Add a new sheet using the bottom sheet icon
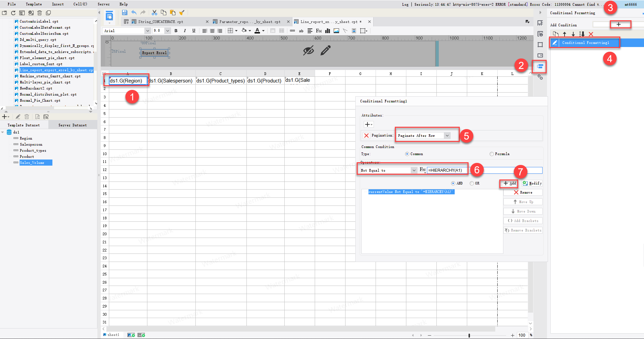The width and height of the screenshot is (644, 339). tap(131, 335)
